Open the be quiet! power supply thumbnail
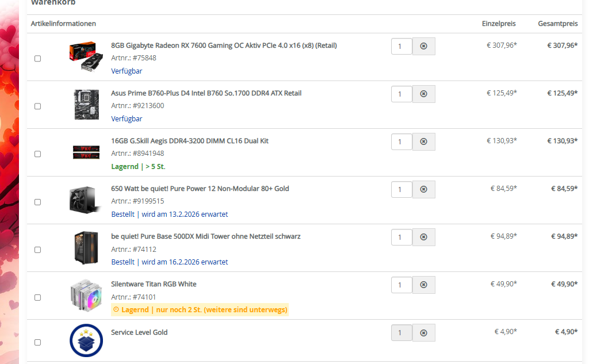The height and width of the screenshot is (364, 589). 85,200
